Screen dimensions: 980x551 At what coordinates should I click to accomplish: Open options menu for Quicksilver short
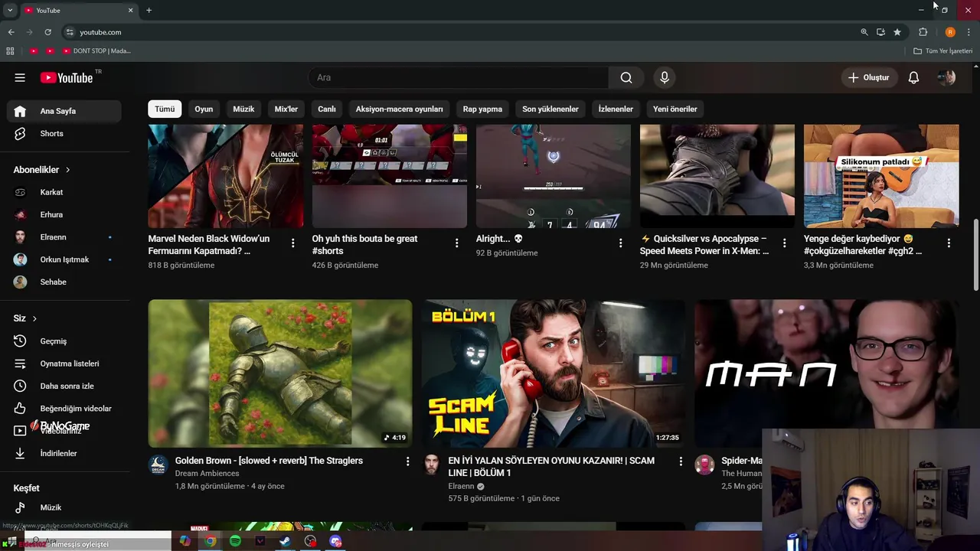[784, 243]
